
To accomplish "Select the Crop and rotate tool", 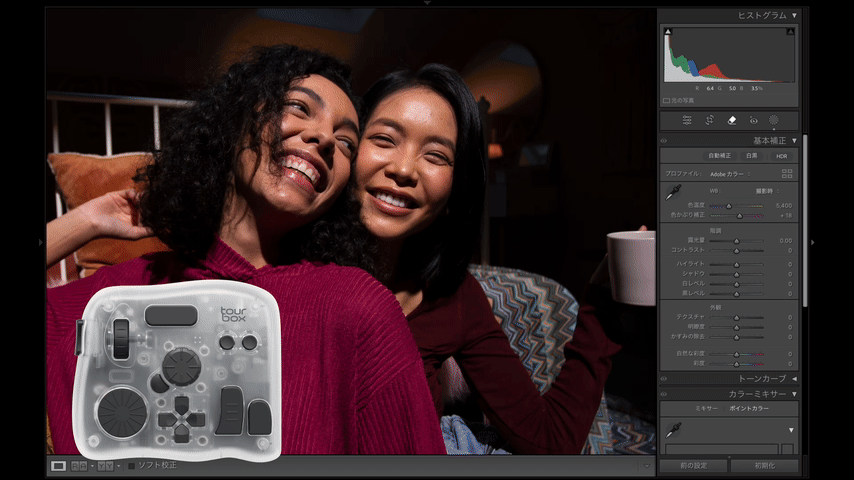I will tap(710, 120).
